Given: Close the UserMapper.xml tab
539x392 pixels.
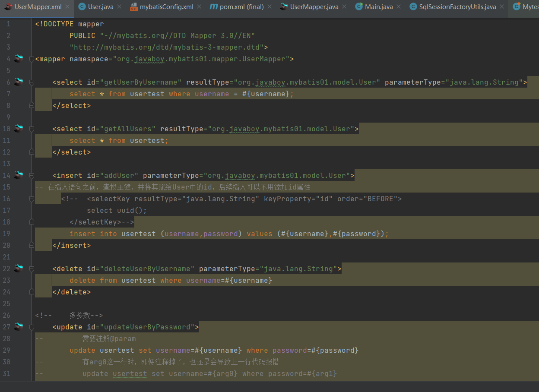Looking at the screenshot, I should [68, 7].
